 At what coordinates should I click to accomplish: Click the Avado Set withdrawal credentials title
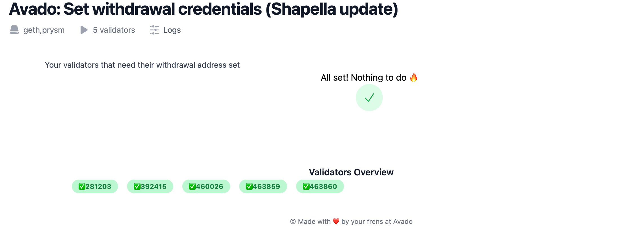(x=203, y=9)
